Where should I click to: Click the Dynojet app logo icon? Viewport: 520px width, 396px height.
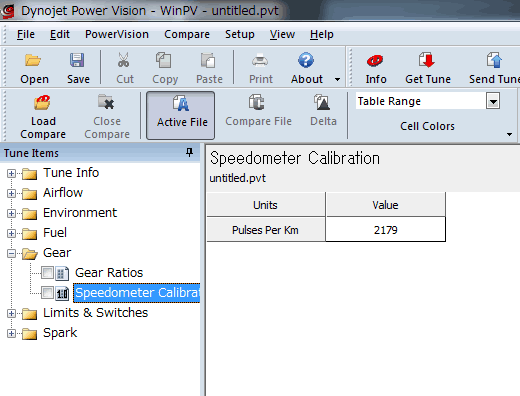point(8,11)
